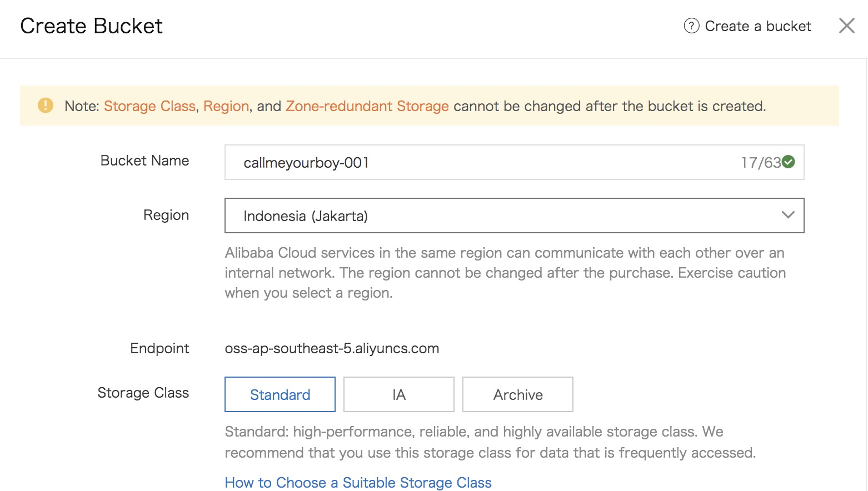Click the "Storage Class" field label
The image size is (868, 491).
click(143, 393)
